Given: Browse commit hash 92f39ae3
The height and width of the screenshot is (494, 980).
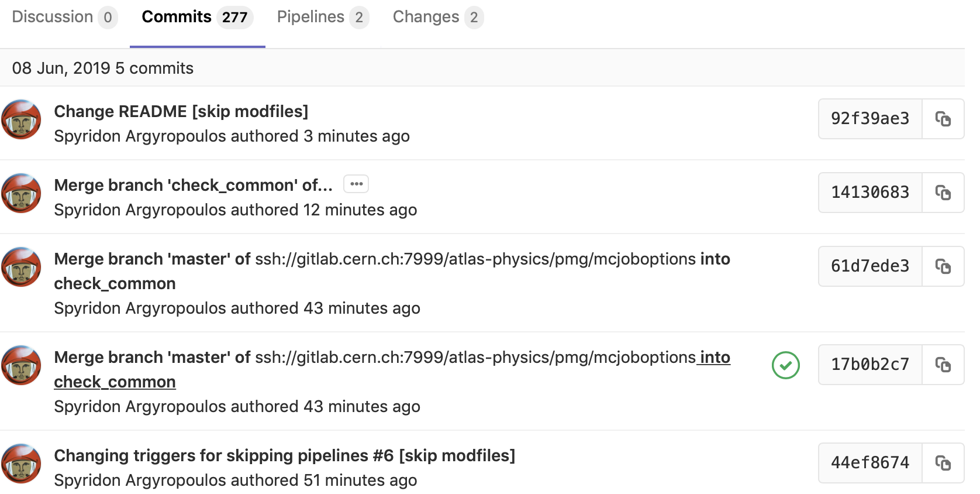Looking at the screenshot, I should pos(870,119).
